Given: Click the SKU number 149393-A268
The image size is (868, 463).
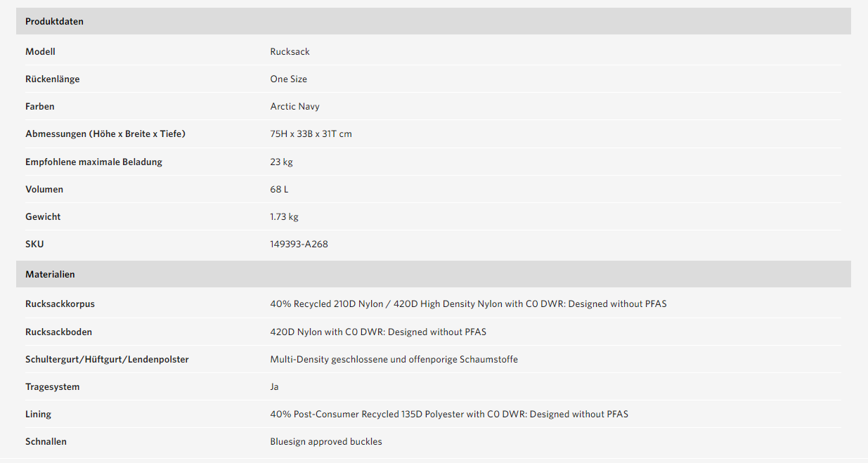Looking at the screenshot, I should [299, 244].
